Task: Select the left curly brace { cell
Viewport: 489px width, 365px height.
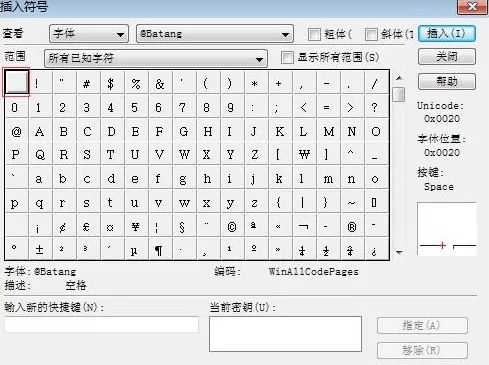Action: (280, 202)
